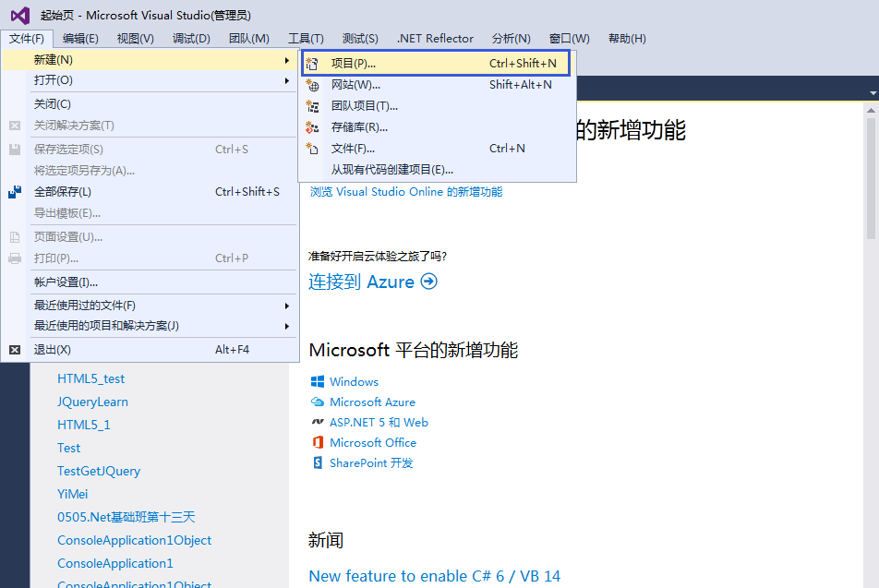Open the .NET Reflector menu
The width and height of the screenshot is (879, 588).
(x=435, y=39)
